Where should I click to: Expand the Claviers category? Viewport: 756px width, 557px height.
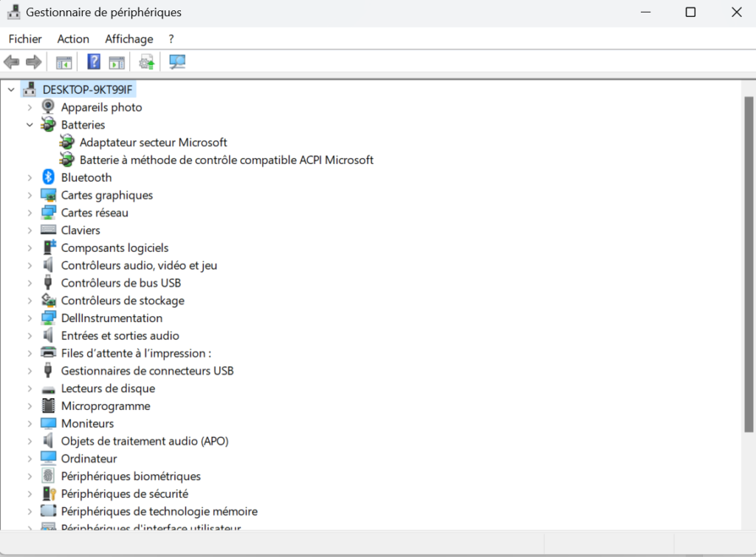coord(30,230)
